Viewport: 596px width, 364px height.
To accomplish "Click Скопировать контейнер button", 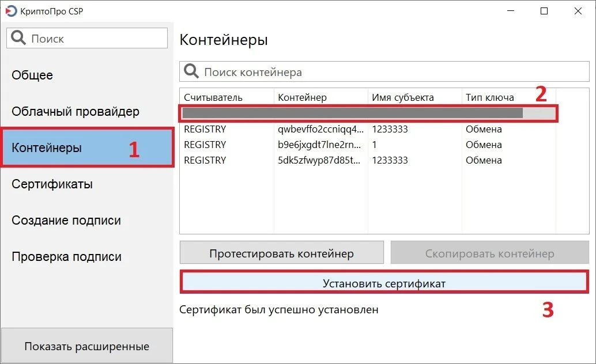I will (x=489, y=253).
